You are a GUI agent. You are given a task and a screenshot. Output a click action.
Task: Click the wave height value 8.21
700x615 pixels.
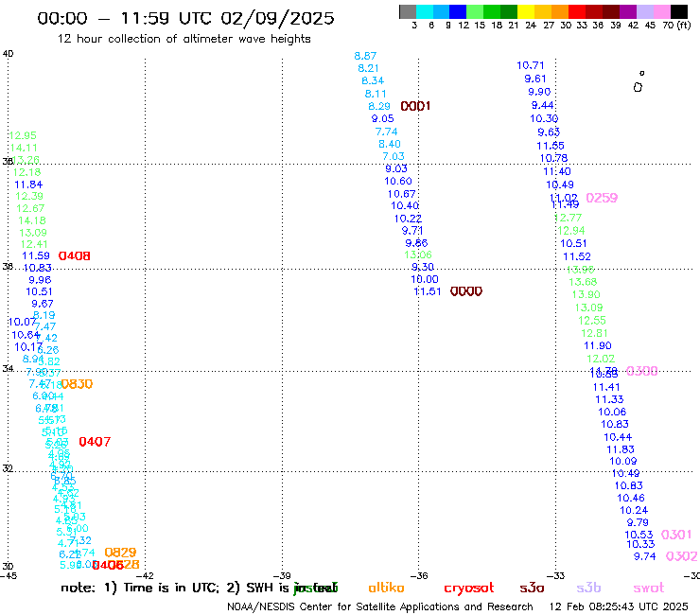(x=368, y=68)
